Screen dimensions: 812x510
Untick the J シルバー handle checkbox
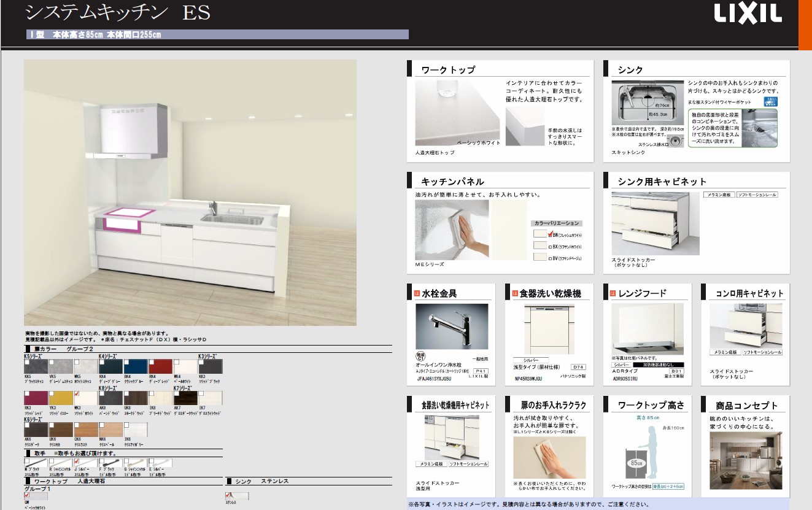(x=77, y=460)
